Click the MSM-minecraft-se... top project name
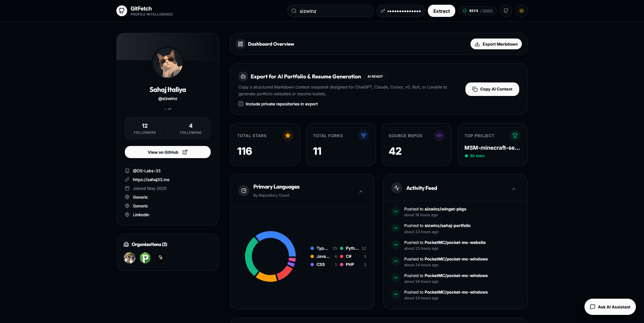The width and height of the screenshot is (644, 323). pyautogui.click(x=492, y=148)
